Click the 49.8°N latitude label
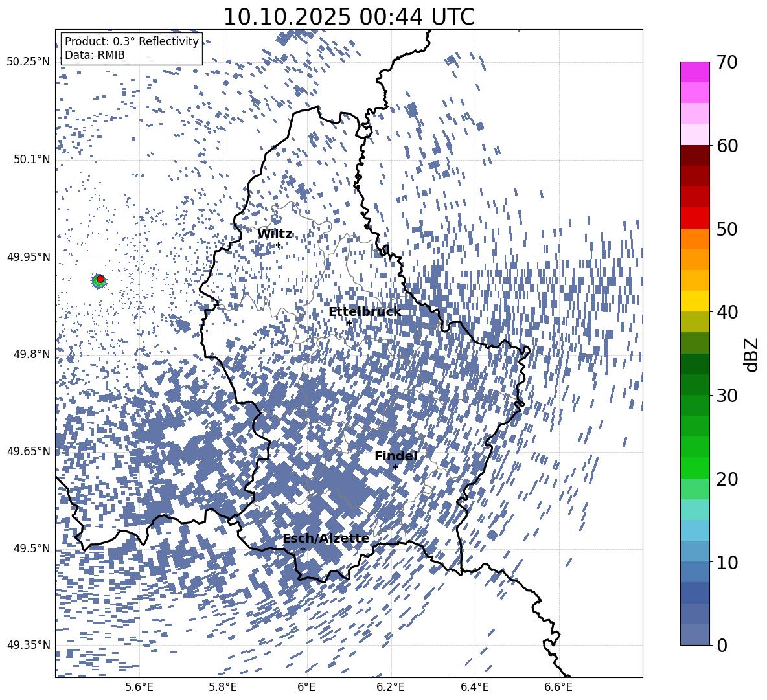Screen dimensions: 767x700 [32, 354]
